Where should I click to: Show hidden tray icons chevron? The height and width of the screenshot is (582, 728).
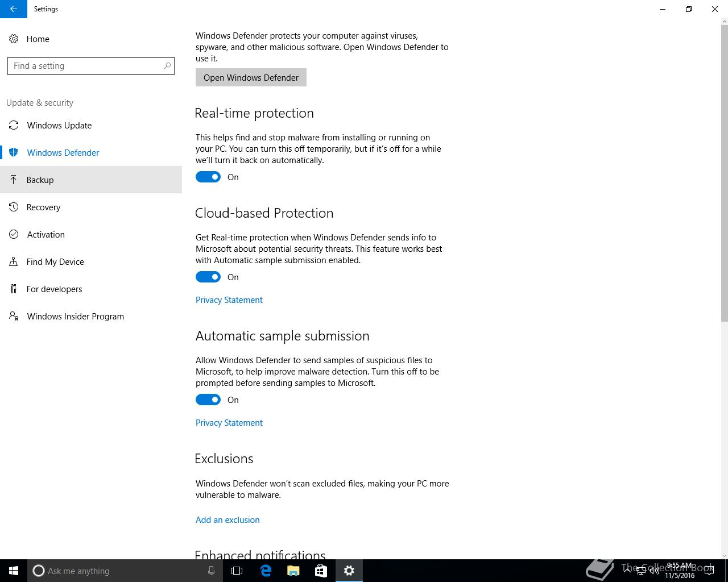click(628, 571)
